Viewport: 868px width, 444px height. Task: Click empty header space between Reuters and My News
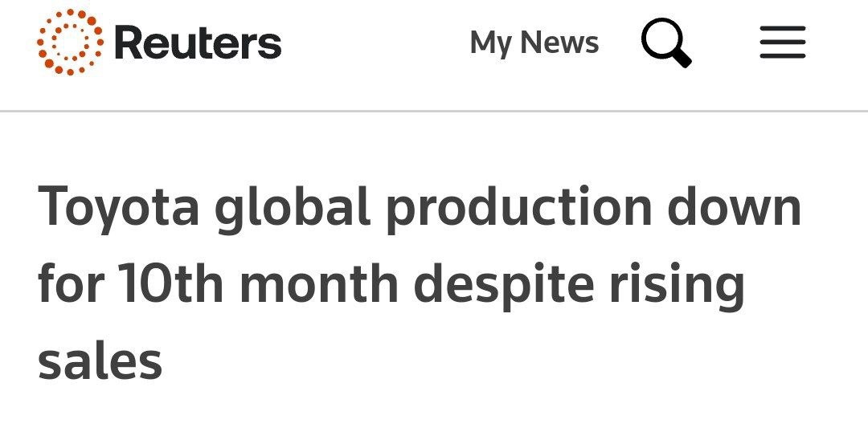tap(374, 43)
